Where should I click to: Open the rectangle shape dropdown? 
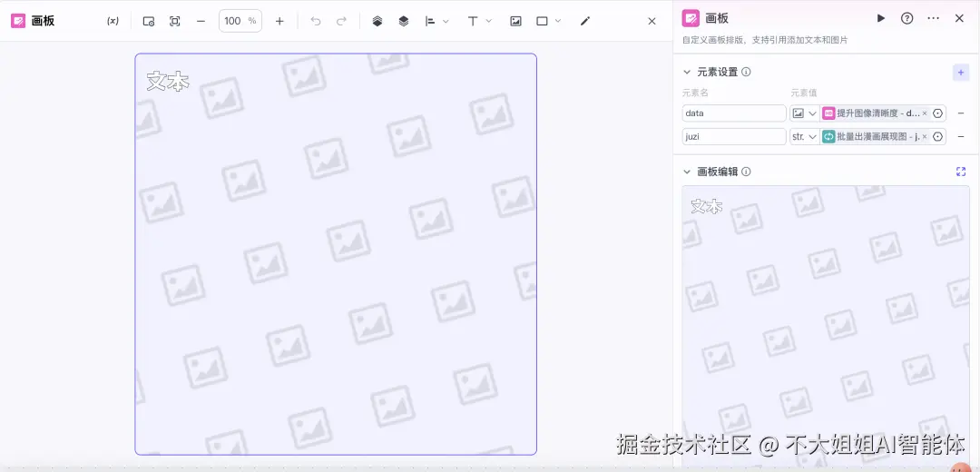coord(548,21)
